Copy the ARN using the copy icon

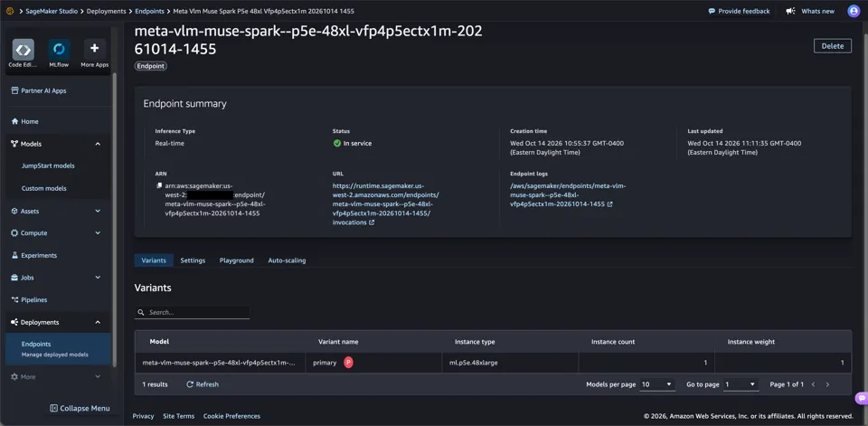click(x=159, y=186)
